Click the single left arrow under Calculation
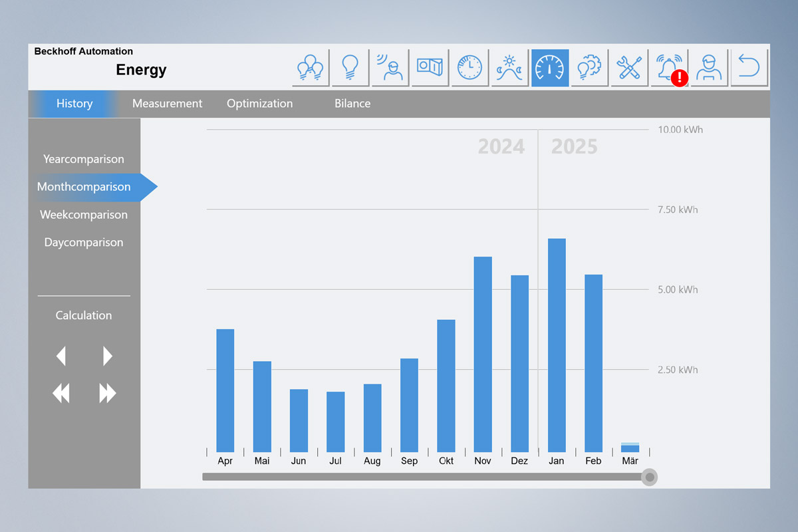 (x=61, y=356)
